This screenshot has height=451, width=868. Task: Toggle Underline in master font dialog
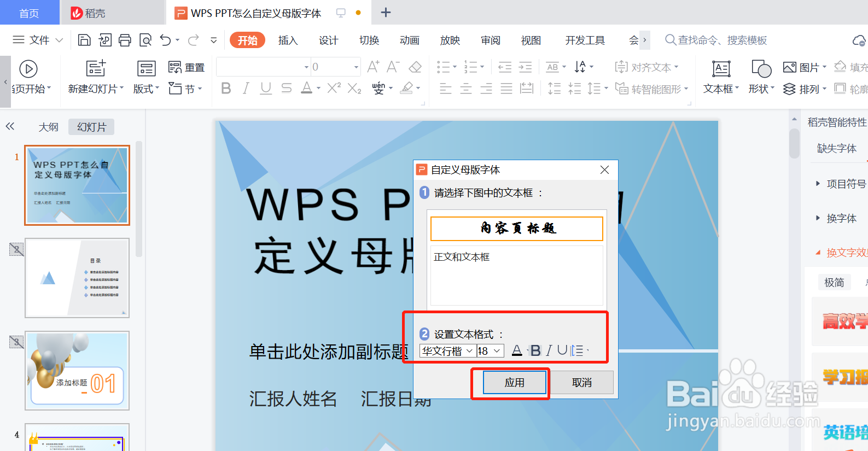click(562, 350)
